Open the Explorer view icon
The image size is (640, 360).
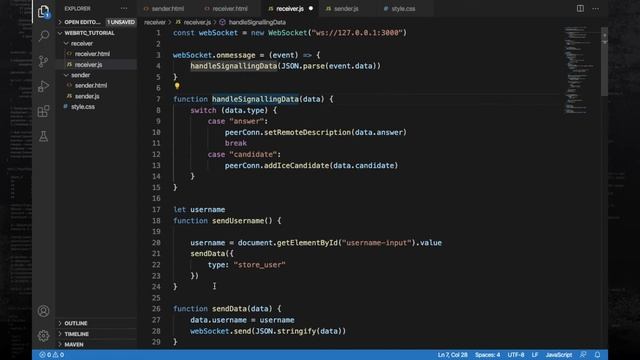(x=43, y=11)
